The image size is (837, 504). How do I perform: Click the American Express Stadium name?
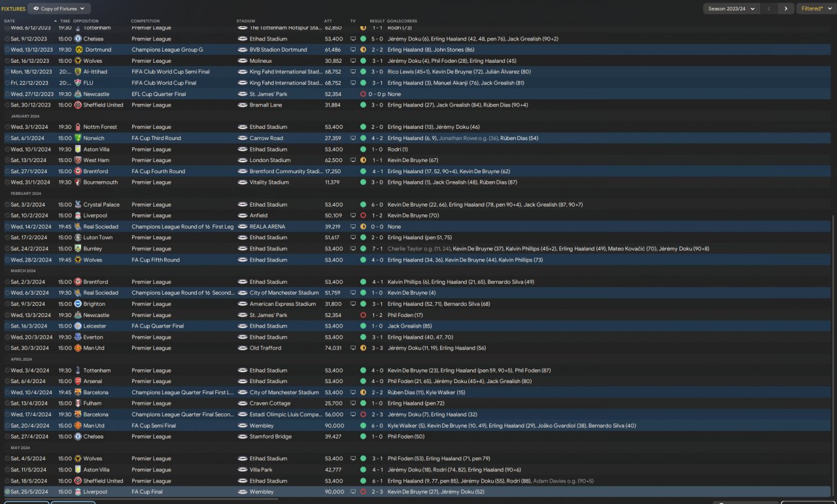click(283, 304)
